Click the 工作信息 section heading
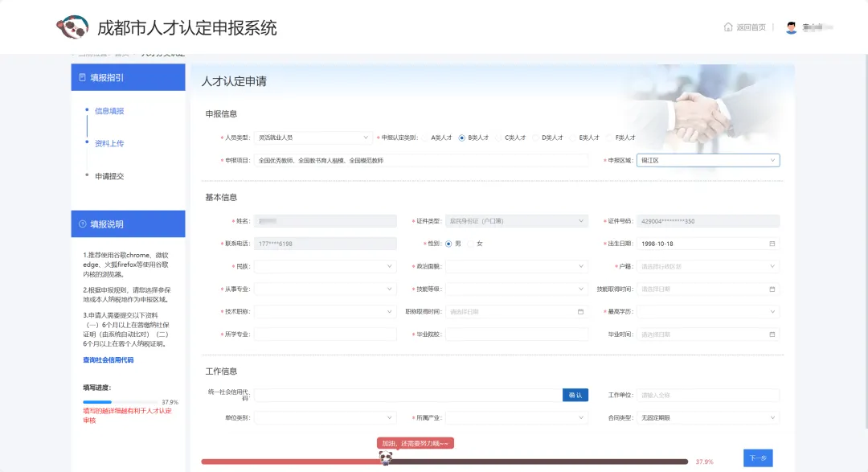This screenshot has height=472, width=868. (221, 371)
